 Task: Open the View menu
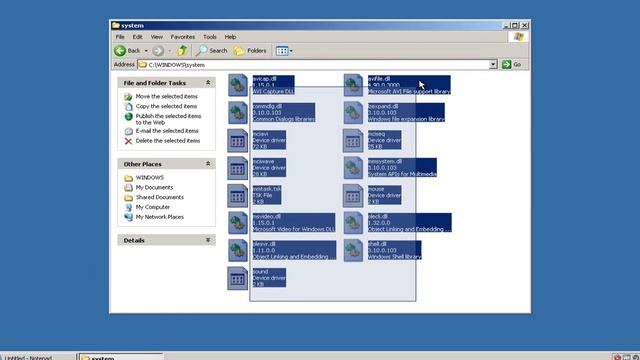click(x=157, y=37)
